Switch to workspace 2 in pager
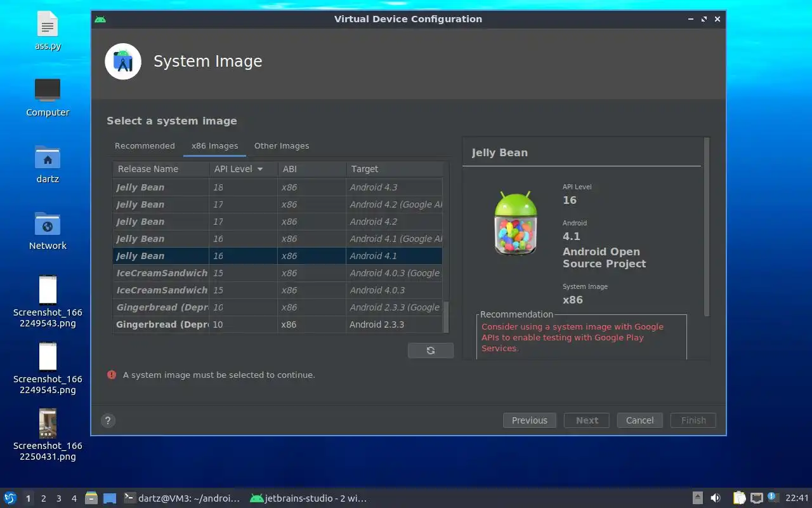Viewport: 812px width, 508px height. click(x=44, y=498)
